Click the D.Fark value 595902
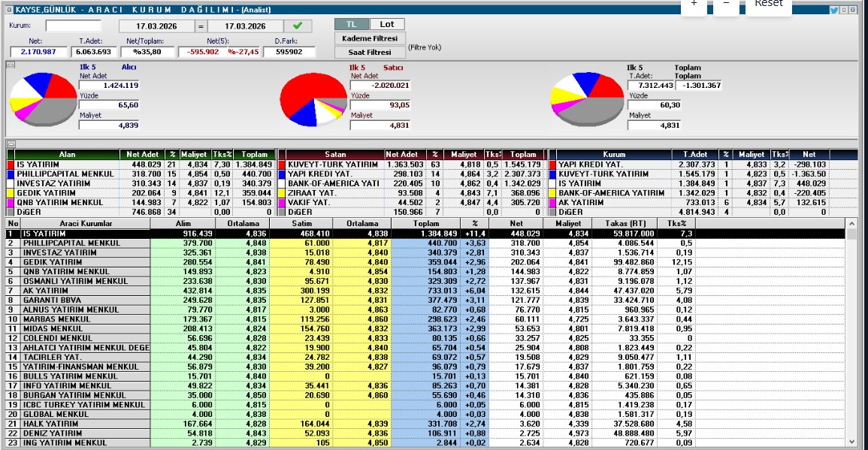This screenshot has height=450, width=868. [289, 52]
